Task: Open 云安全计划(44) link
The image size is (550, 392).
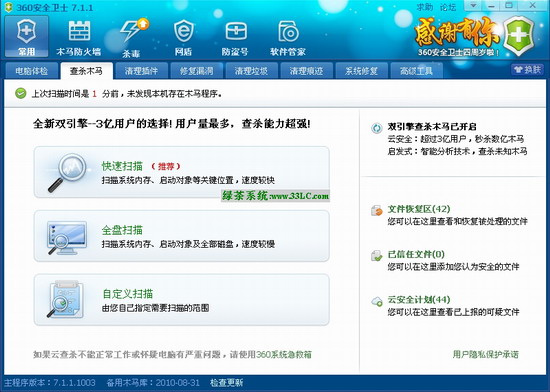Action: click(x=419, y=299)
